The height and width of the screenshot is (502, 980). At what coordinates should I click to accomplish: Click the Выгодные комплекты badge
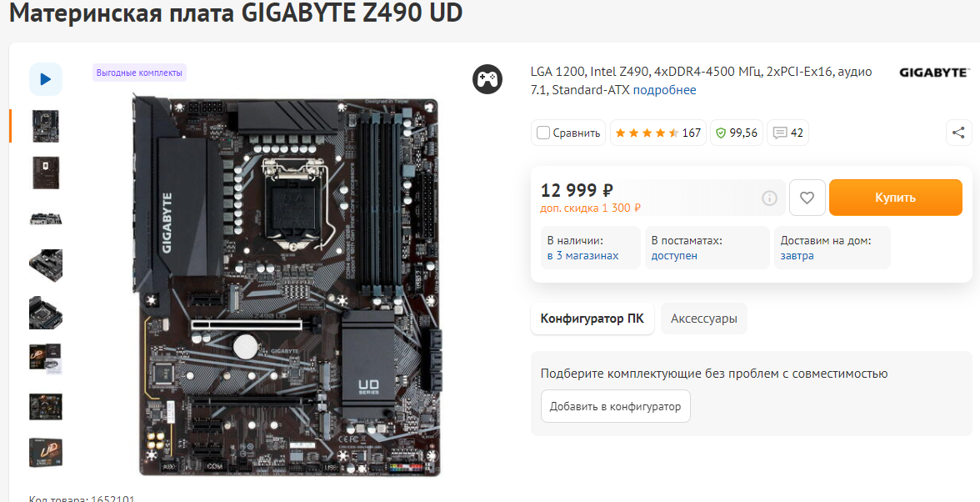(139, 73)
